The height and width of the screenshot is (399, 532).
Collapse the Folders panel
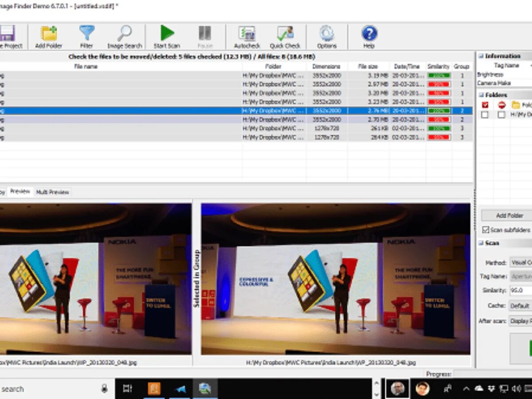point(481,95)
